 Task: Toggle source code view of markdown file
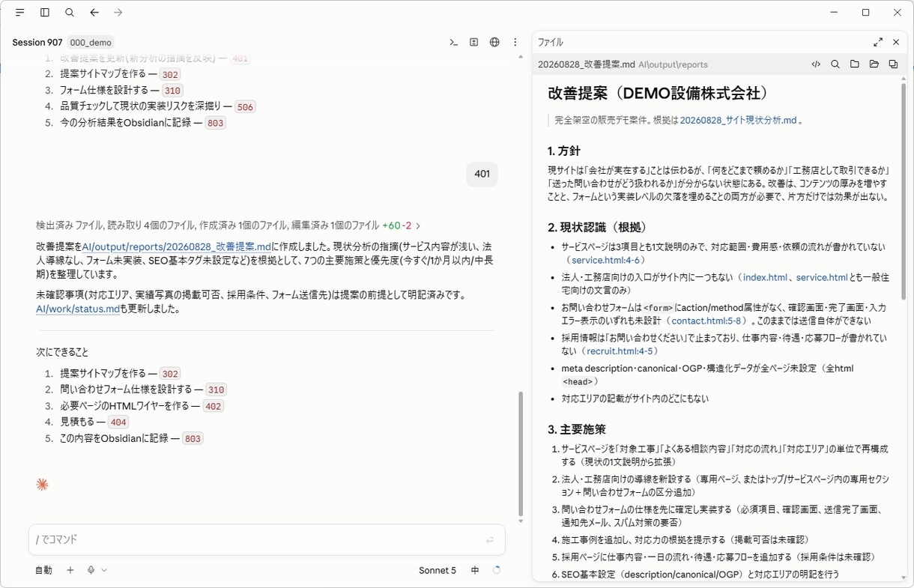(x=816, y=64)
